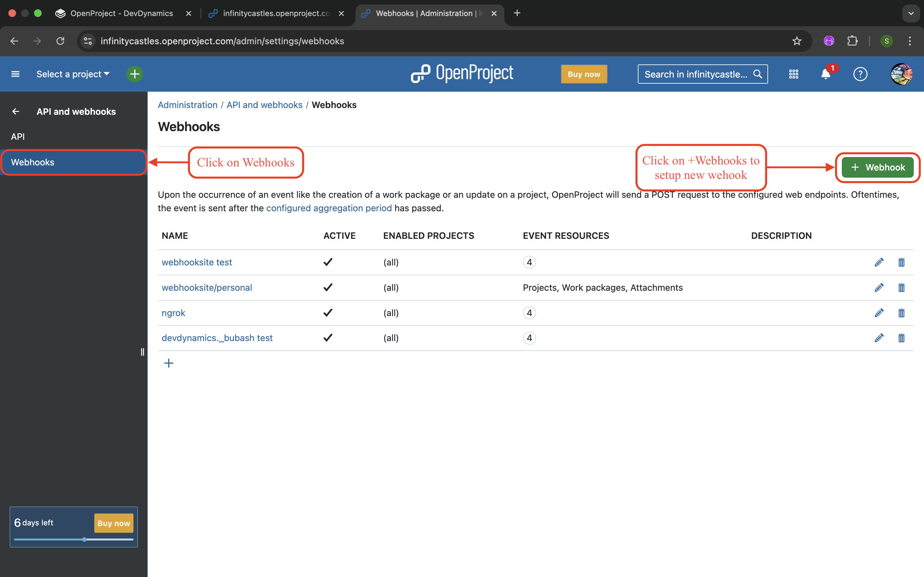Delete webhooksite/personal with trash icon
Viewport: 924px width, 577px height.
[901, 287]
